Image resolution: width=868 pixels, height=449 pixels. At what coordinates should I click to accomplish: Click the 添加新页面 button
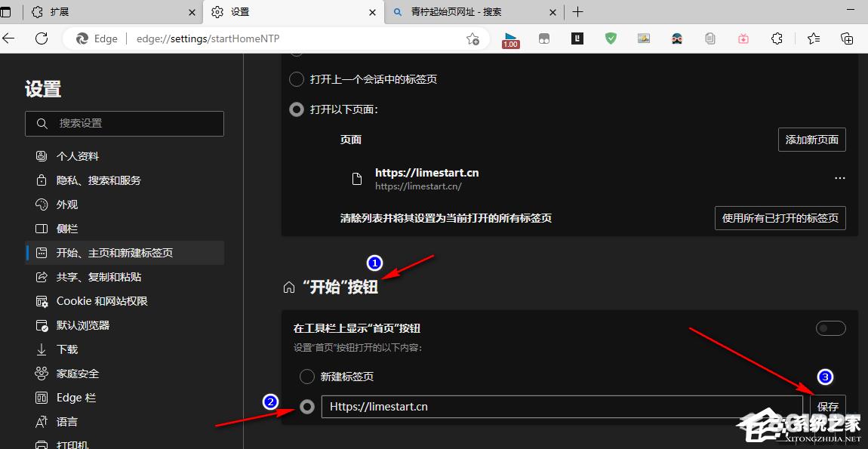(812, 140)
